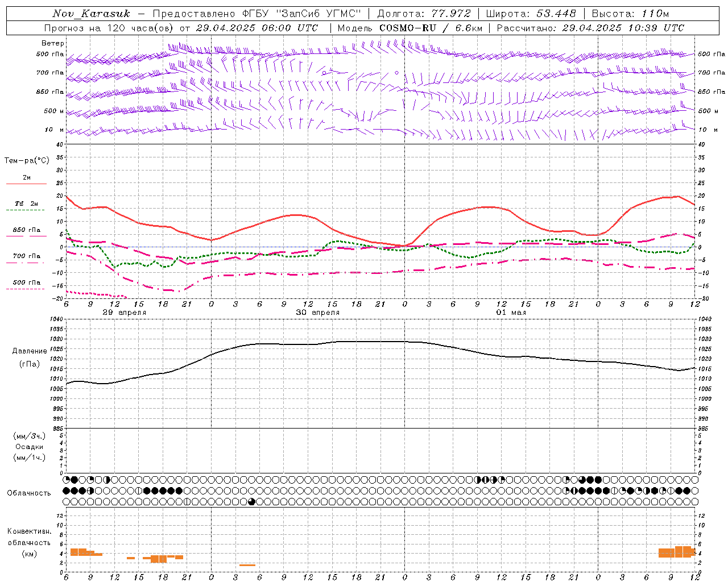The image size is (728, 582).
Task: Click the only filled circle in the lowest cloud row
Action: pyautogui.click(x=252, y=501)
